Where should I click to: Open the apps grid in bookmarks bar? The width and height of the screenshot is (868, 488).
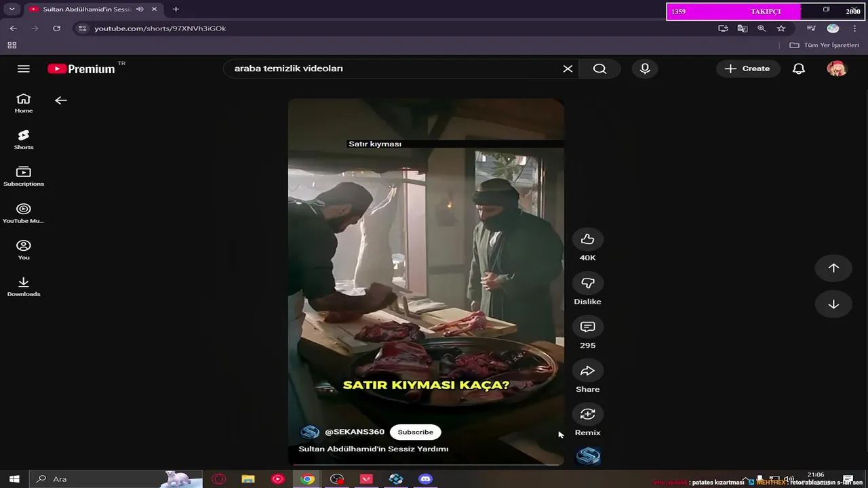[12, 45]
